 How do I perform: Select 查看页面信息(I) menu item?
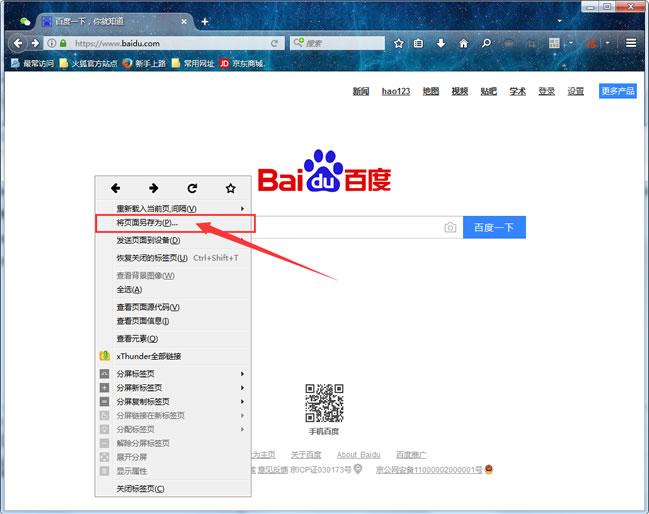point(173,321)
